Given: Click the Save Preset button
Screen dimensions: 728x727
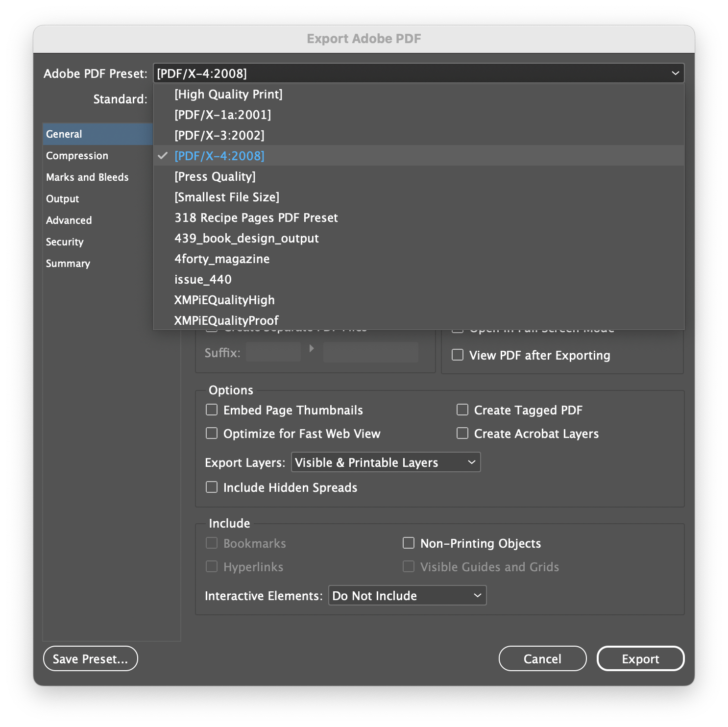Looking at the screenshot, I should pyautogui.click(x=90, y=658).
